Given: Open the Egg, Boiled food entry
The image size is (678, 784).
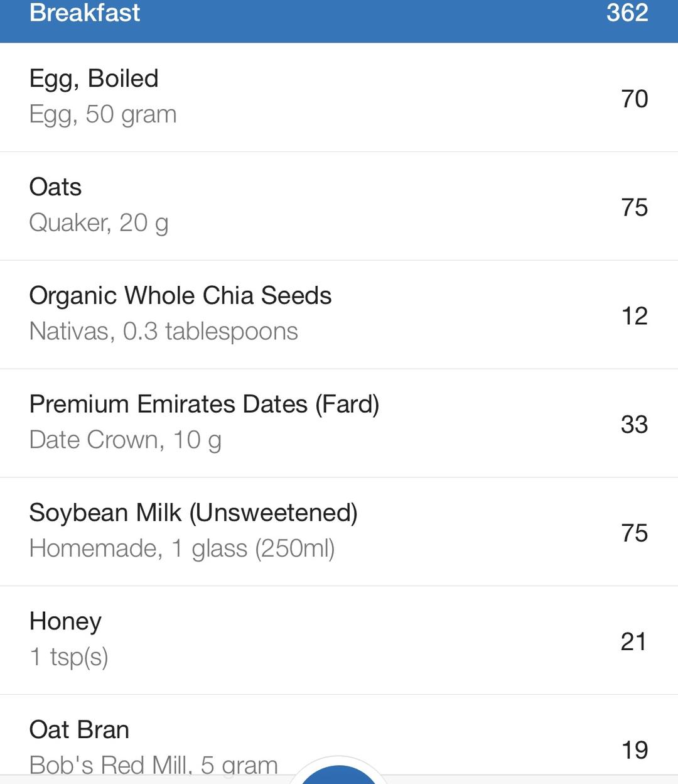Looking at the screenshot, I should (x=94, y=79).
